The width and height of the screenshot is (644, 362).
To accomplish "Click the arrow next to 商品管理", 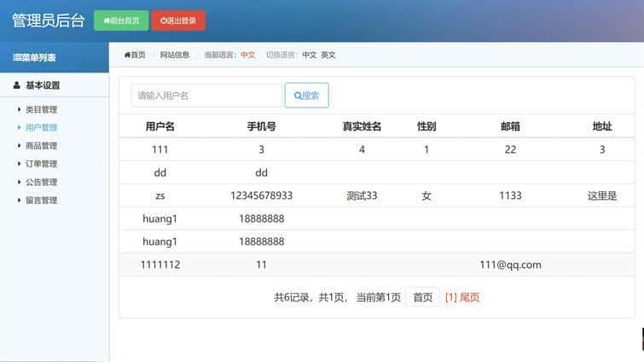I will [19, 145].
